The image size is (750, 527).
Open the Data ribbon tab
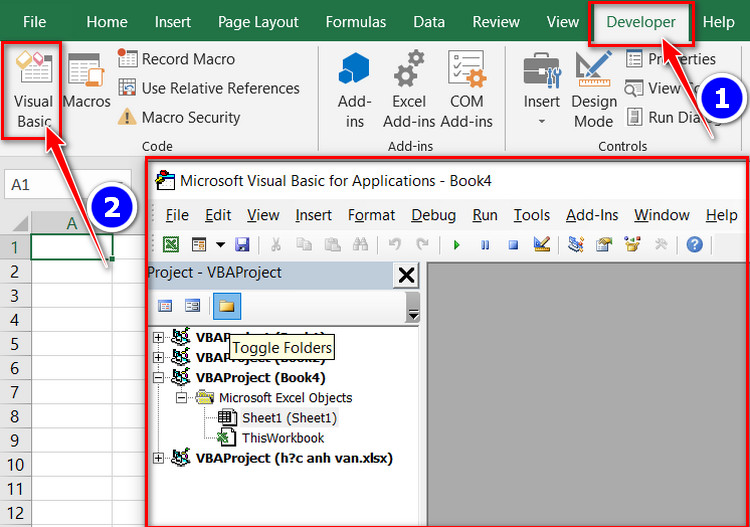coord(429,22)
